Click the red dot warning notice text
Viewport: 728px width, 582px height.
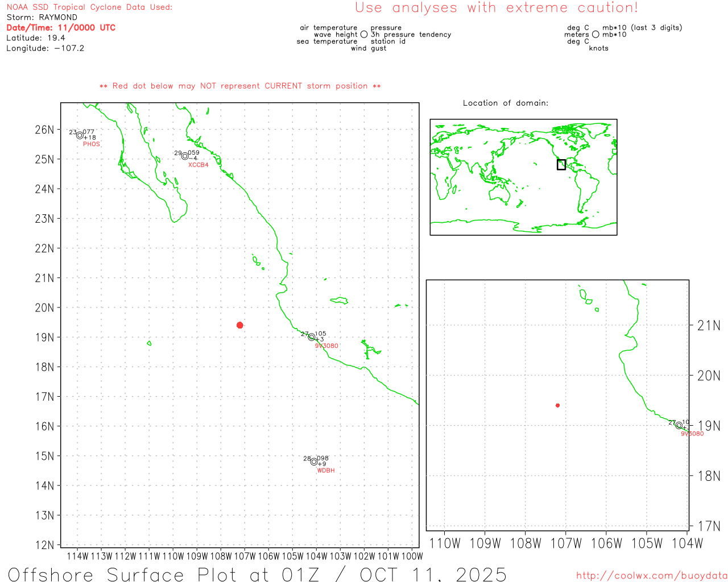click(x=240, y=86)
